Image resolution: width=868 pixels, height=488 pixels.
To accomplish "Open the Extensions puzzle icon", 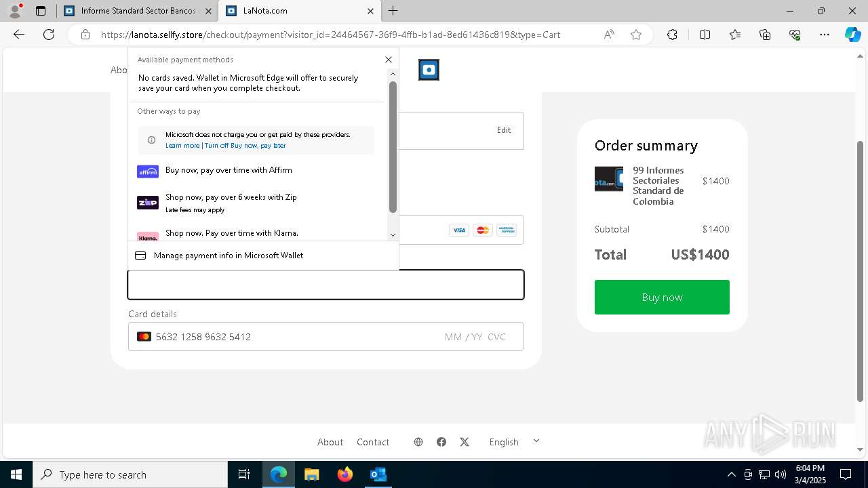I will pos(672,35).
